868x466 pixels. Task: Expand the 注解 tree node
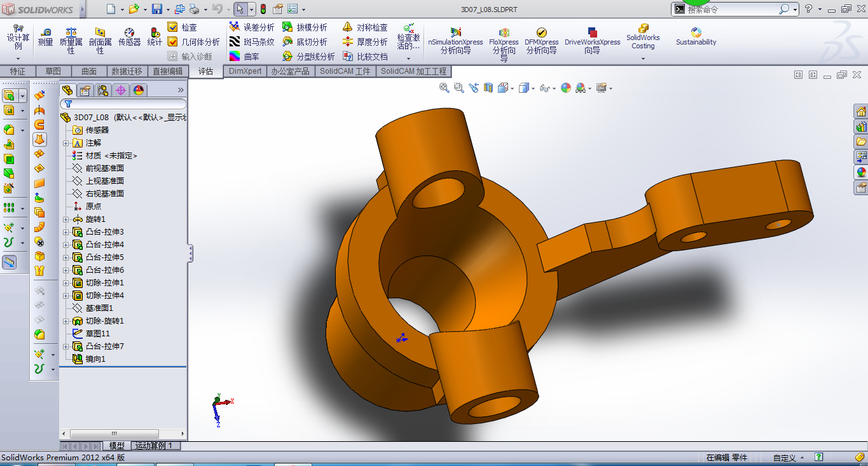tap(65, 143)
